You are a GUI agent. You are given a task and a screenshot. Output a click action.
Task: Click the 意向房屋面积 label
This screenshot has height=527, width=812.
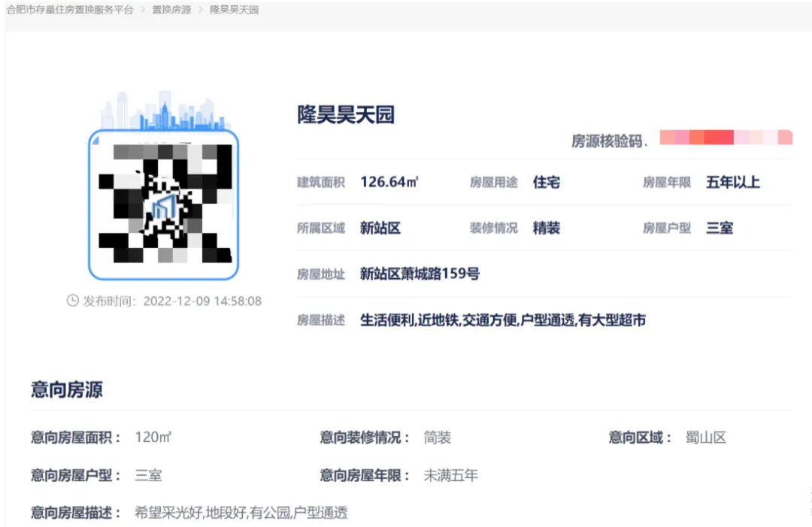coord(76,438)
